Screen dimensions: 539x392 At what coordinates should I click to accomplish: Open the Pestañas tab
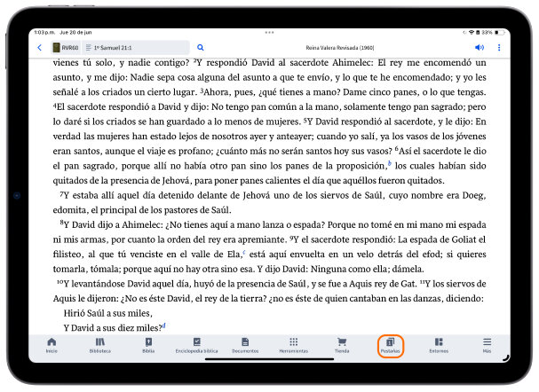point(390,346)
